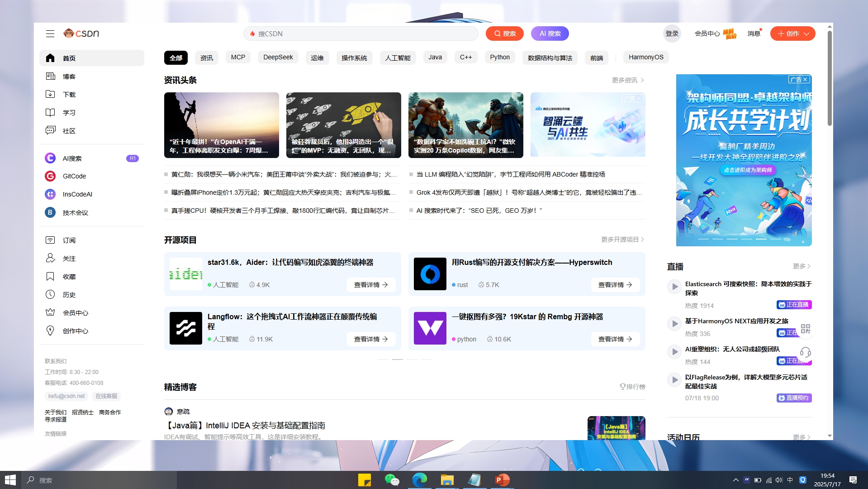Click the CSDN logo
868x489 pixels.
click(81, 34)
